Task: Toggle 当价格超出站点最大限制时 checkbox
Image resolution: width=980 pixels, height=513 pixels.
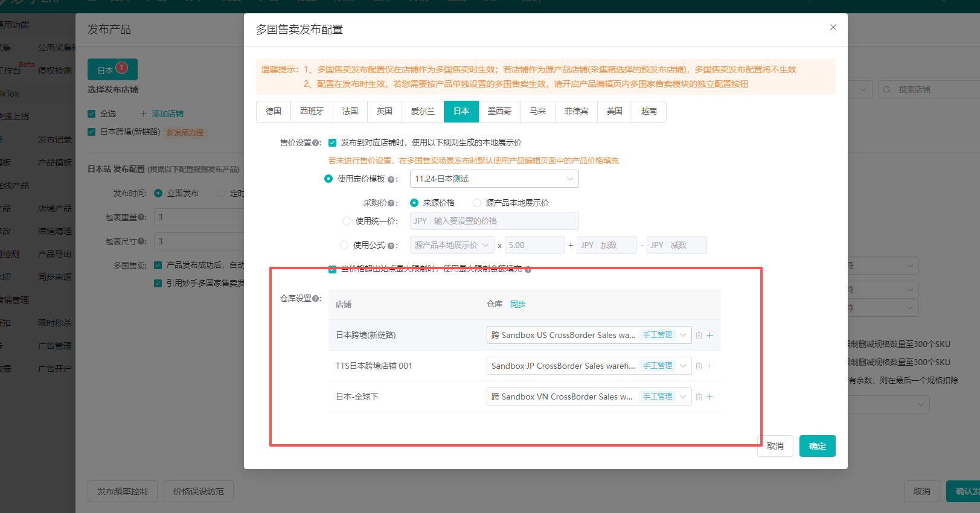Action: click(x=332, y=269)
